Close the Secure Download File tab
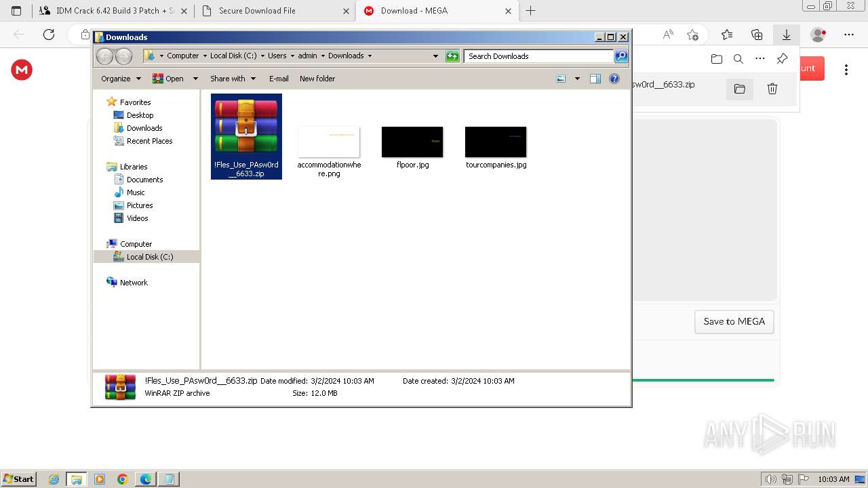 (x=346, y=11)
